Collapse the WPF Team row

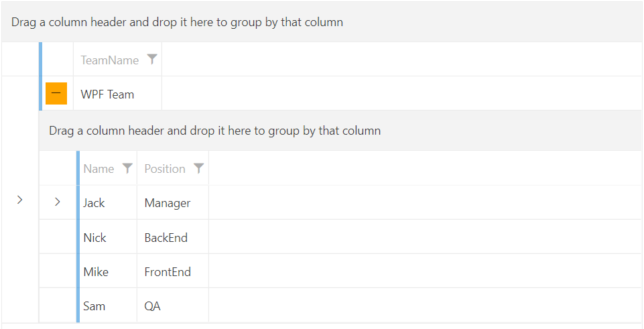[x=56, y=94]
